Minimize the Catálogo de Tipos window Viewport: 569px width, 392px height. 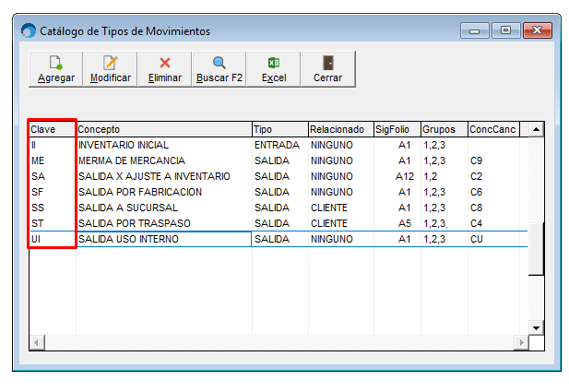tap(475, 30)
